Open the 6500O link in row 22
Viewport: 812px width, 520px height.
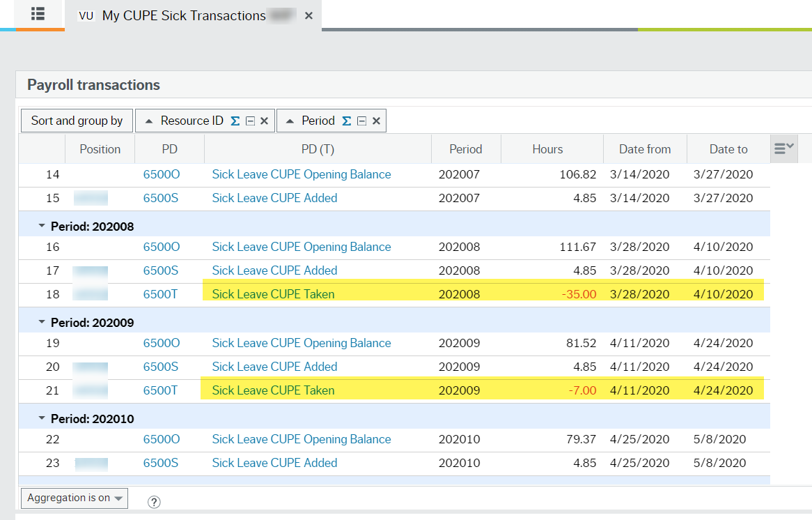[x=161, y=438]
